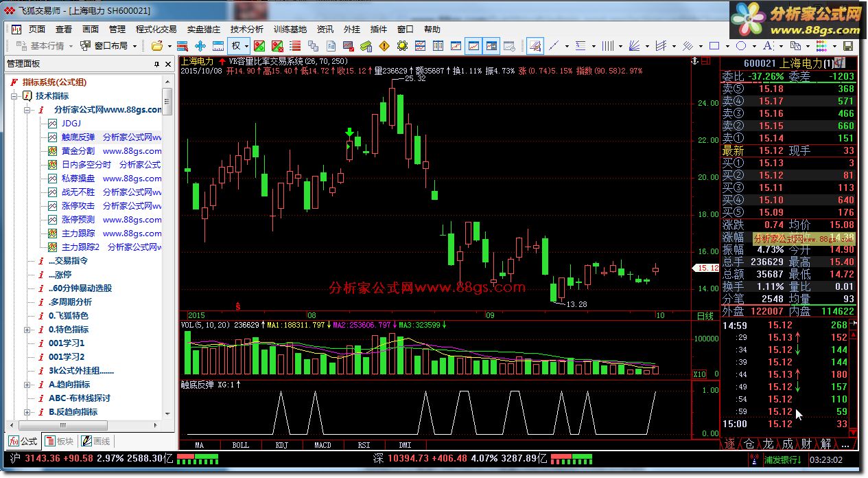Click the tree panel vertical scrollbar down arrow
Image resolution: width=868 pixels, height=478 pixels.
167,415
